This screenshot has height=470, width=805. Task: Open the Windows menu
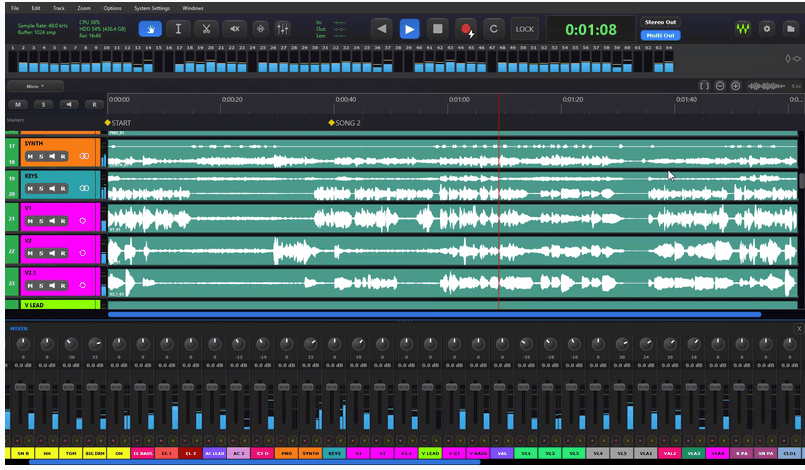click(x=193, y=8)
